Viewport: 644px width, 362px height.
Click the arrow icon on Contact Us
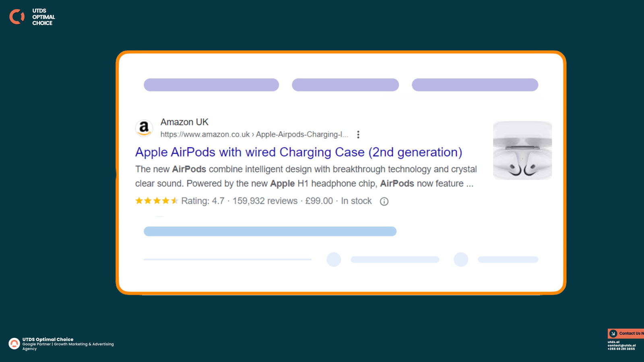[x=613, y=333]
